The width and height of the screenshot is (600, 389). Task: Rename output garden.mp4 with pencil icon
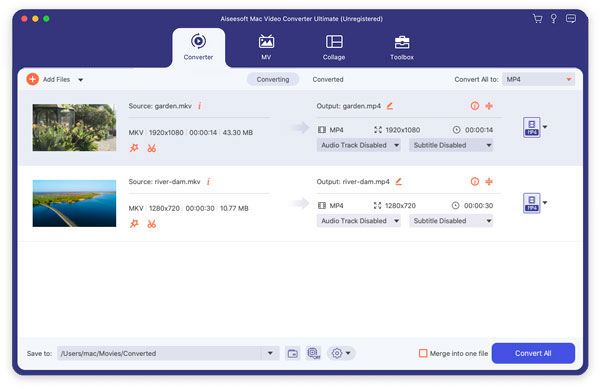[x=390, y=106]
